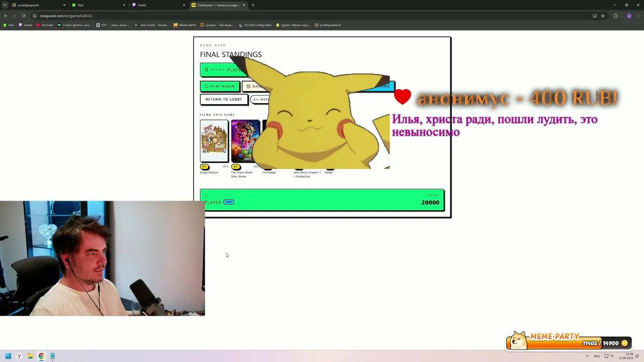Click the trophy icon in winner banner
Screen dimensions: 644x362
pyautogui.click(x=206, y=70)
